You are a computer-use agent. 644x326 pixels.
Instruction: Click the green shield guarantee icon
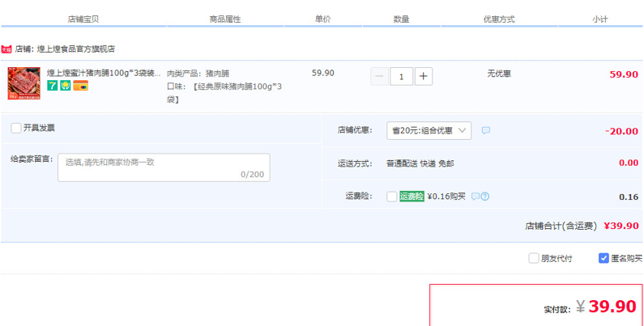[x=66, y=86]
